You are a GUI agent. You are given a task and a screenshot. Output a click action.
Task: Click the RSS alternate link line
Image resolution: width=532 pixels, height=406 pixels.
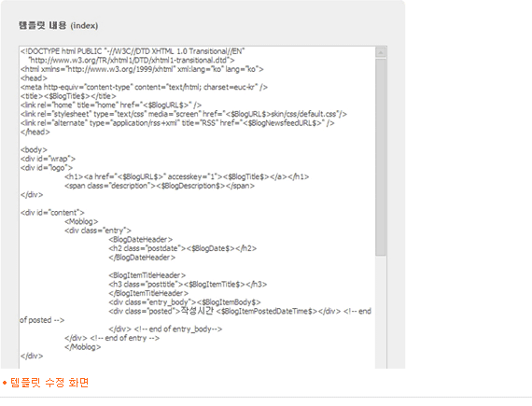click(x=177, y=123)
